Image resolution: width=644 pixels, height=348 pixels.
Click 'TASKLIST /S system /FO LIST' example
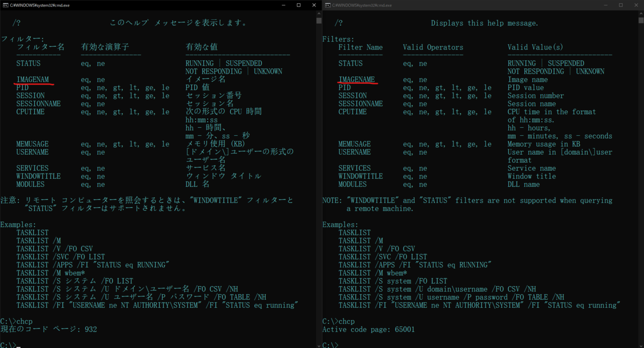[393, 281]
